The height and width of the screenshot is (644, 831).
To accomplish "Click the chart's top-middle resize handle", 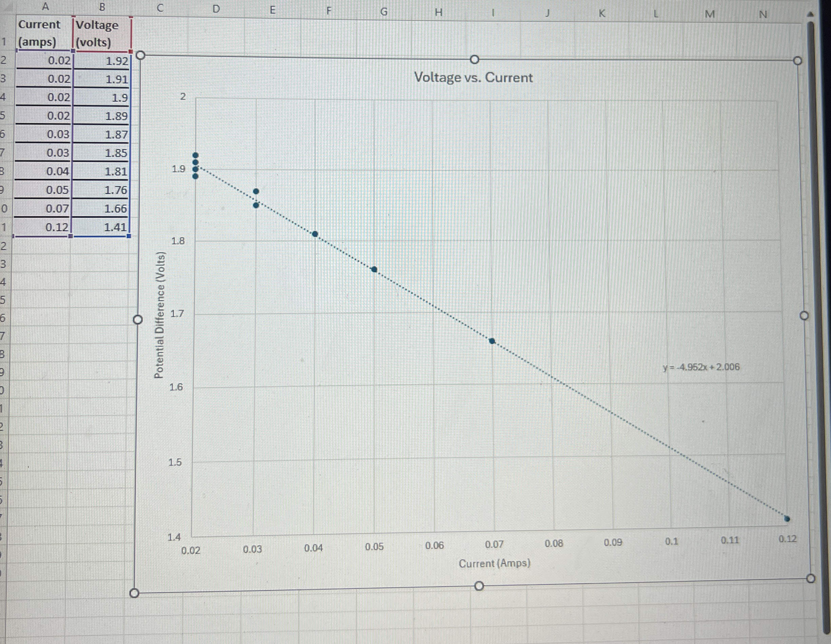I will coord(474,60).
